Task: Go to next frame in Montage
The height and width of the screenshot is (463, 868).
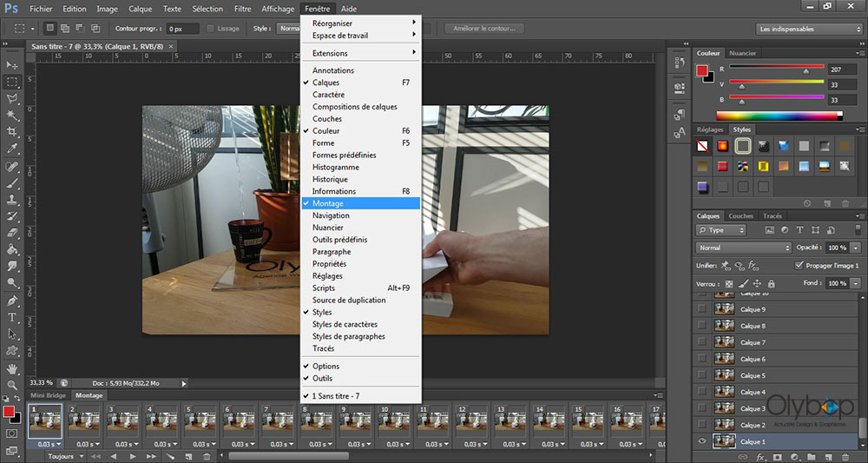Action: 151,456
